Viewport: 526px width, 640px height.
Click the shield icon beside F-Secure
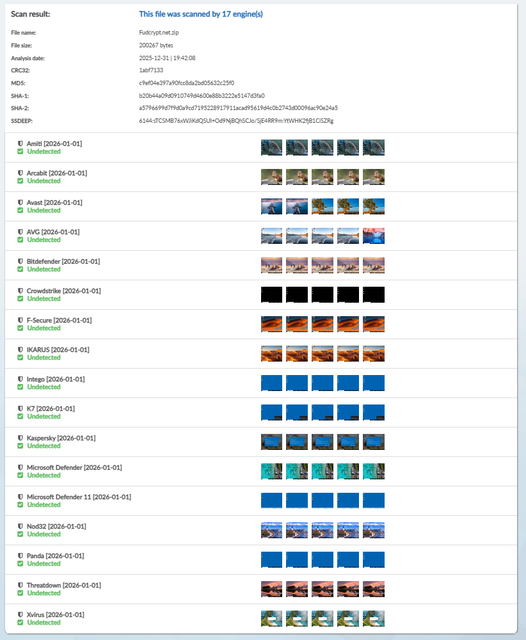point(20,320)
